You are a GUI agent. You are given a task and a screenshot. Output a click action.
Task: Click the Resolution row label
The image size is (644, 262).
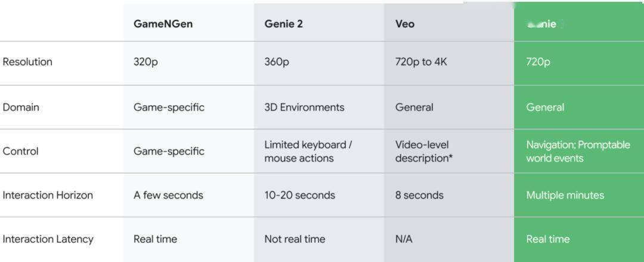[27, 62]
